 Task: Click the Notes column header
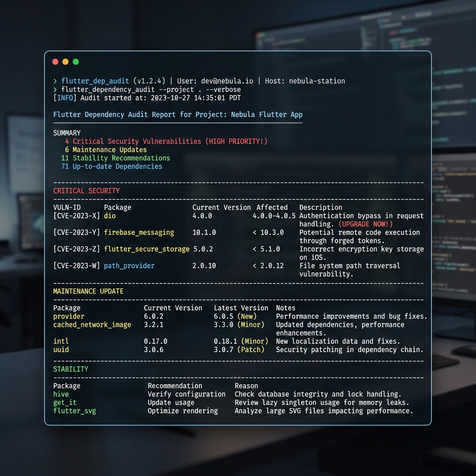(286, 308)
